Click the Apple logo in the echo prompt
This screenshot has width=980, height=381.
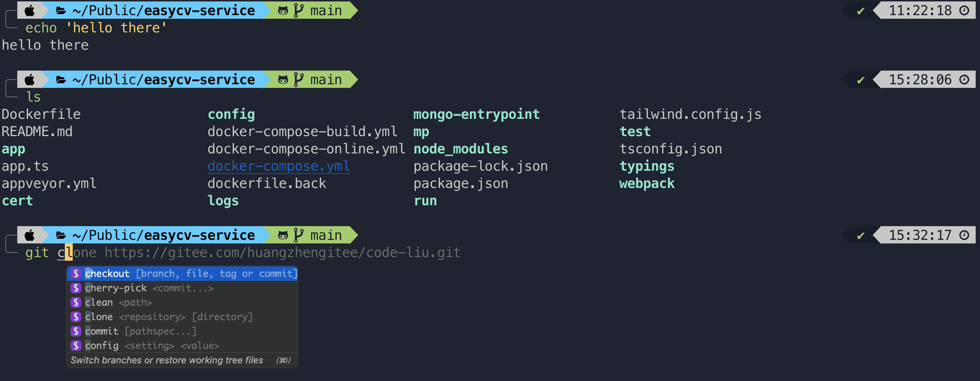pos(30,10)
